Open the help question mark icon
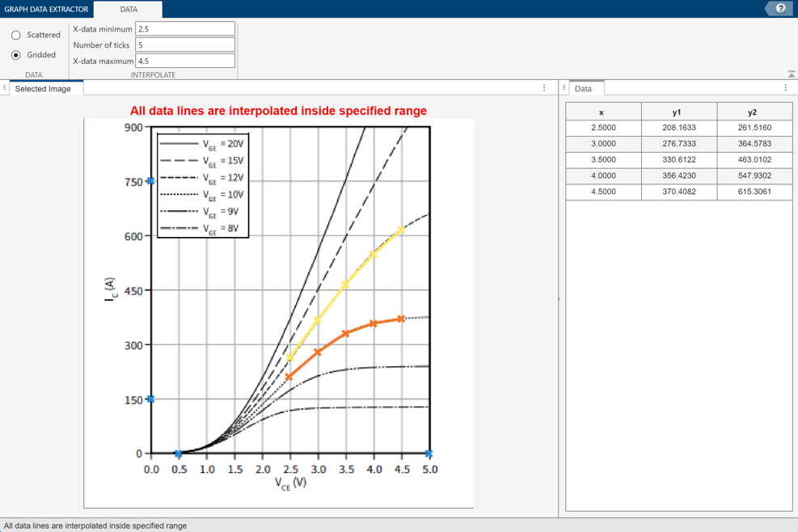The height and width of the screenshot is (532, 798). [x=780, y=9]
